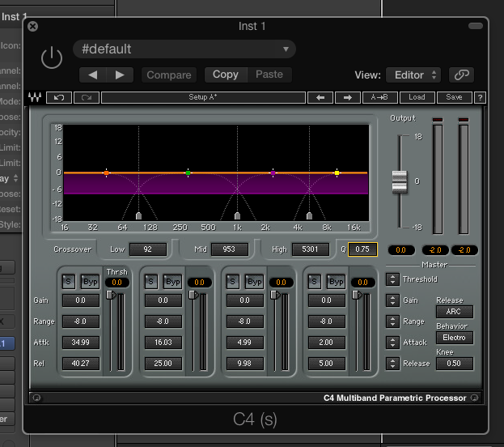Open the Waves help question mark
Image resolution: width=504 pixels, height=447 pixels.
pos(481,97)
